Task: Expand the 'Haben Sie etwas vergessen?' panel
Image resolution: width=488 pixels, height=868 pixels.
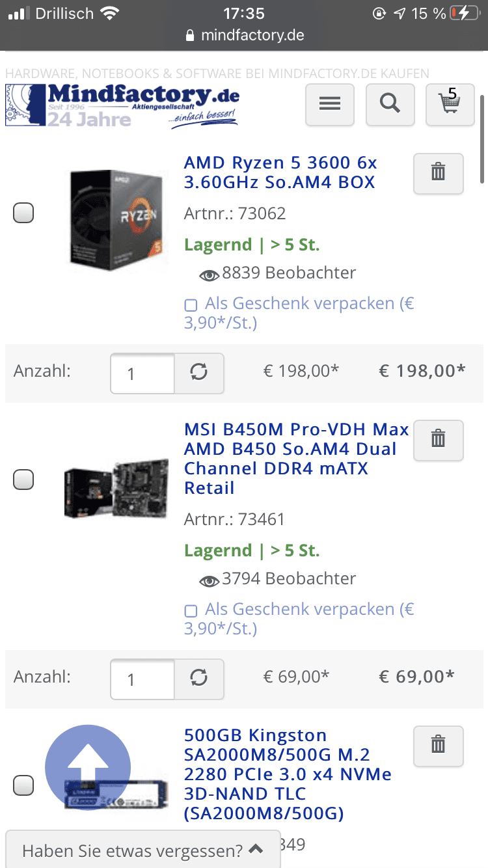Action: coord(143,850)
